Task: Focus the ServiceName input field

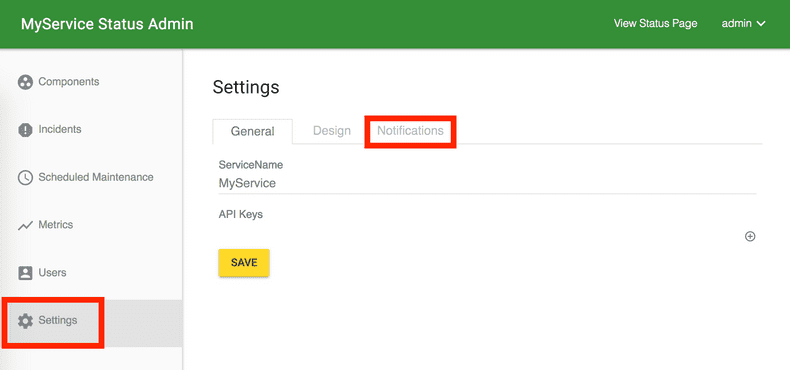Action: pyautogui.click(x=487, y=183)
